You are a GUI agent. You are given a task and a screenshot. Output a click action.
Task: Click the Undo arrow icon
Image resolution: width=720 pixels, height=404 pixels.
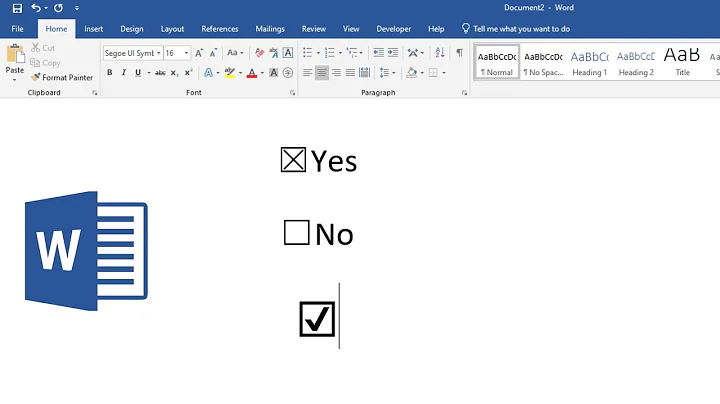pos(36,8)
